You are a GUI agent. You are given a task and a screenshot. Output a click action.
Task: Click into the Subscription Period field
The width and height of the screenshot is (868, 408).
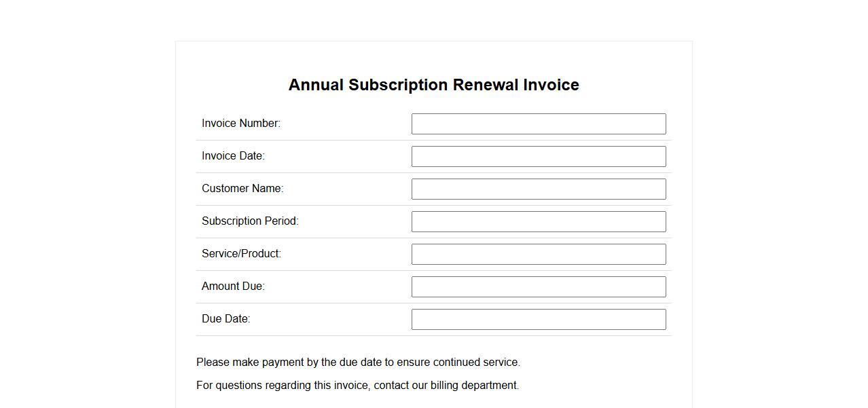pos(539,221)
